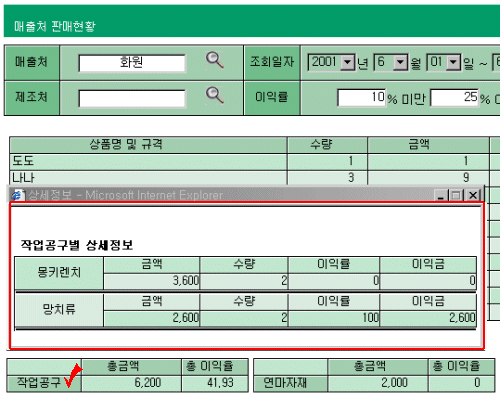Focus the 매출처 input containing 화원
This screenshot has width=500, height=398.
tap(132, 63)
